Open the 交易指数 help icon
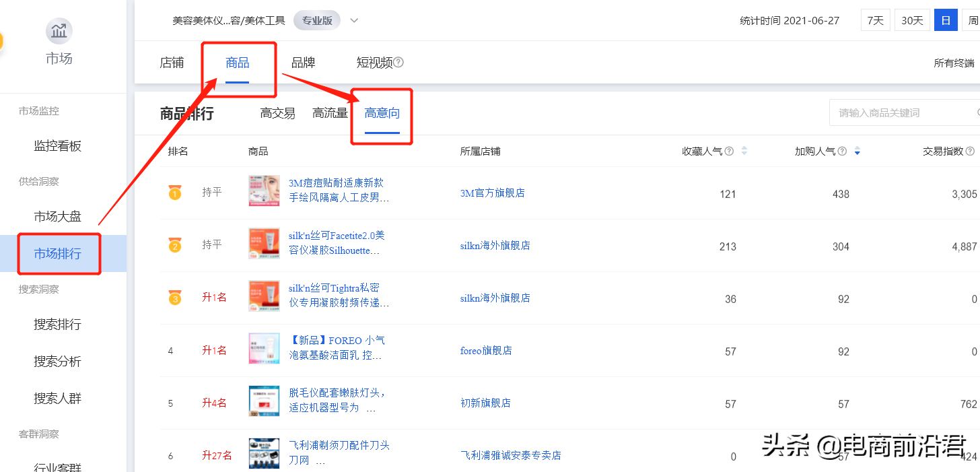Image resolution: width=980 pixels, height=472 pixels. click(x=969, y=151)
